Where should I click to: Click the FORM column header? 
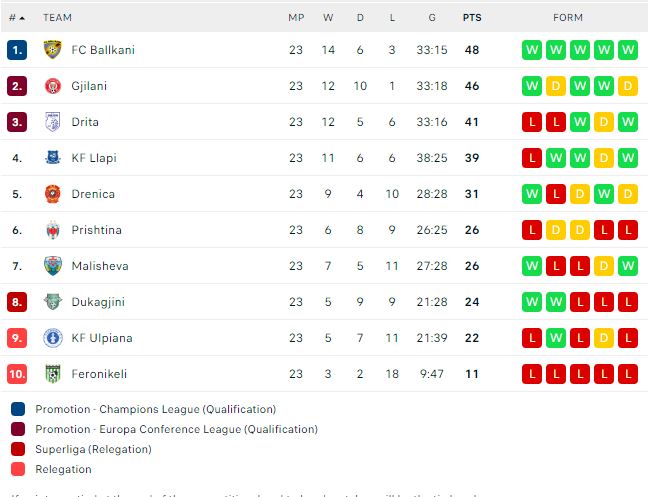[x=568, y=18]
